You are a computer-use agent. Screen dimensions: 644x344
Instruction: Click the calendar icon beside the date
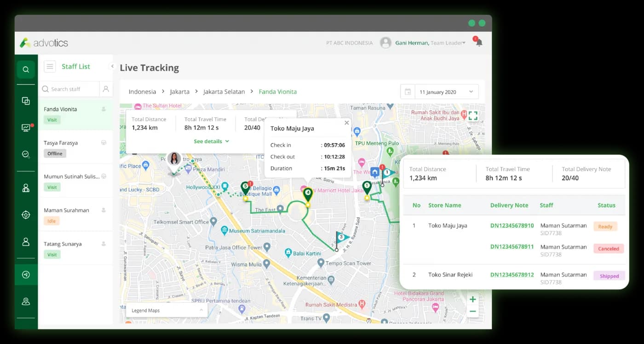coord(408,92)
